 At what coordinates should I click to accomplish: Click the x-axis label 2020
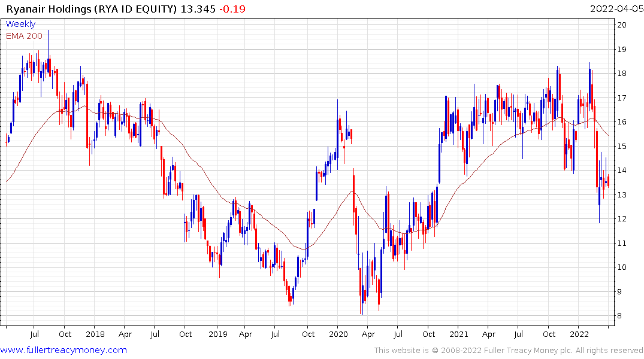coord(338,334)
